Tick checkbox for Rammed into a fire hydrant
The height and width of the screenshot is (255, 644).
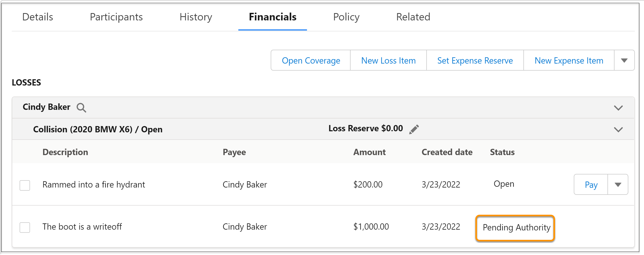coord(25,185)
